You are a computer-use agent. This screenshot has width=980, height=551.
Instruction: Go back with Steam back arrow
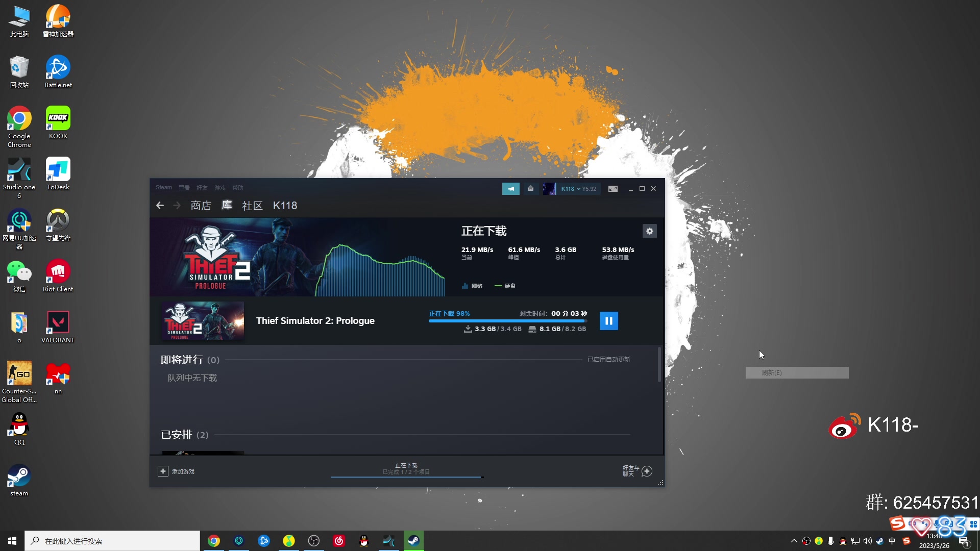[160, 205]
